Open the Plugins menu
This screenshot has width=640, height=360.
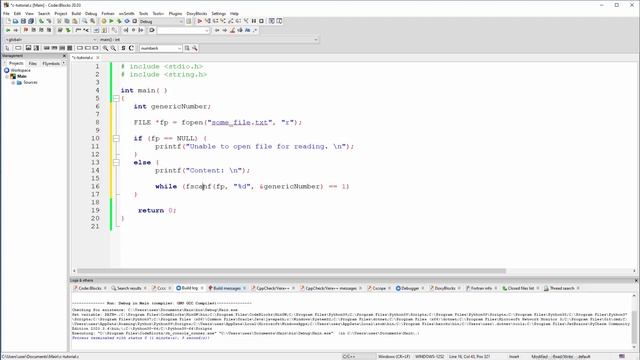[175, 13]
